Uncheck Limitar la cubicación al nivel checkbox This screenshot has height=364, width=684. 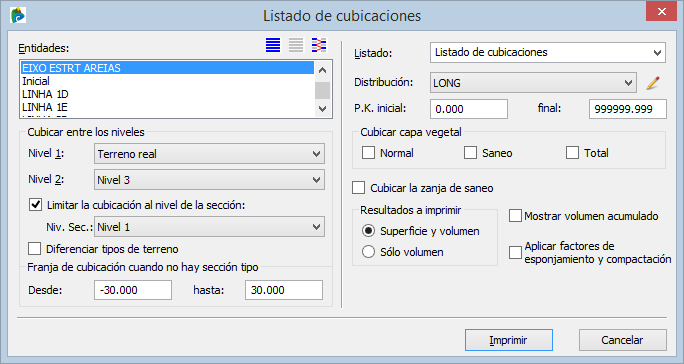click(35, 205)
